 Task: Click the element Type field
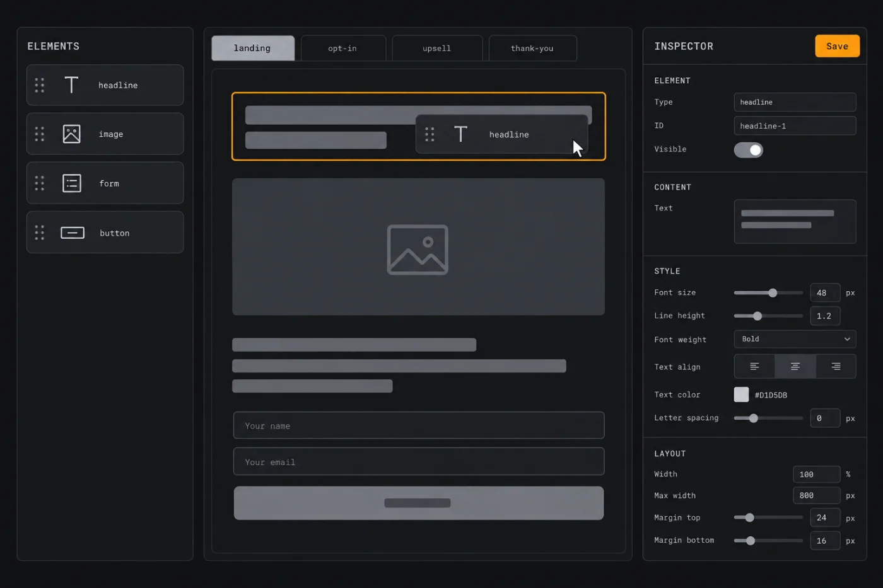[x=795, y=102]
